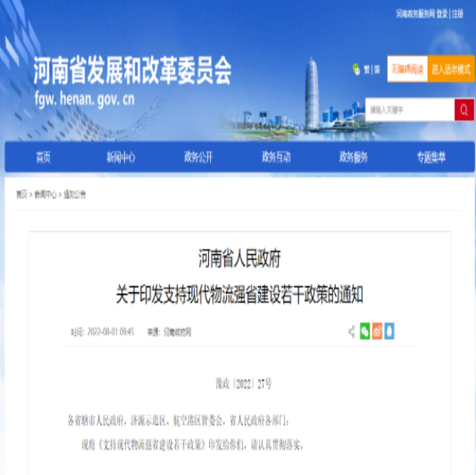The image size is (476, 475).
Task: Click the share symbol beside social icons
Action: click(352, 331)
